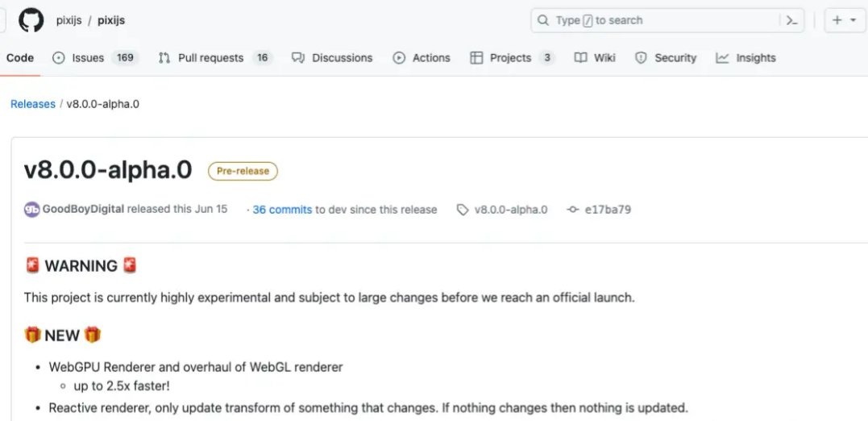
Task: Focus the Type to search field
Action: (x=661, y=21)
